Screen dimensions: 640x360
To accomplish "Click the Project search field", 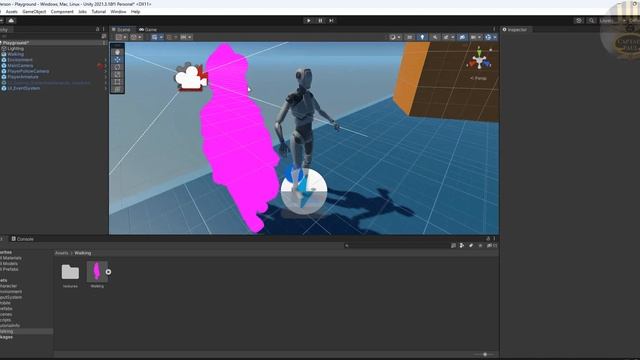I will [396, 246].
